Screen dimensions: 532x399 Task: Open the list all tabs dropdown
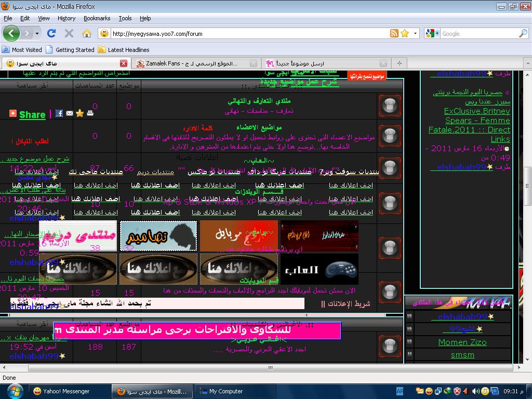[528, 63]
